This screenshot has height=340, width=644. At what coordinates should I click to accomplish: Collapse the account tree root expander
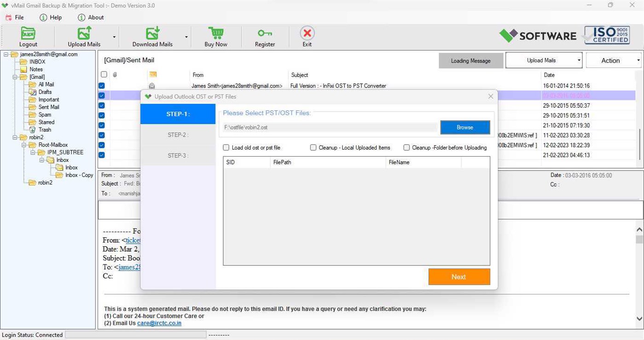(6, 54)
